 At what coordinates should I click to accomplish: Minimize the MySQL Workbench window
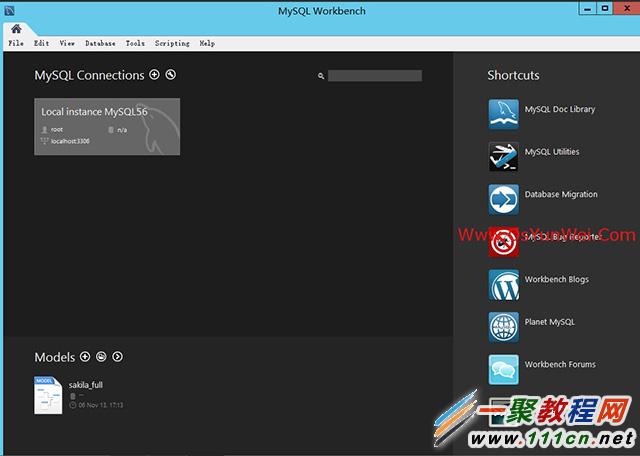click(587, 8)
